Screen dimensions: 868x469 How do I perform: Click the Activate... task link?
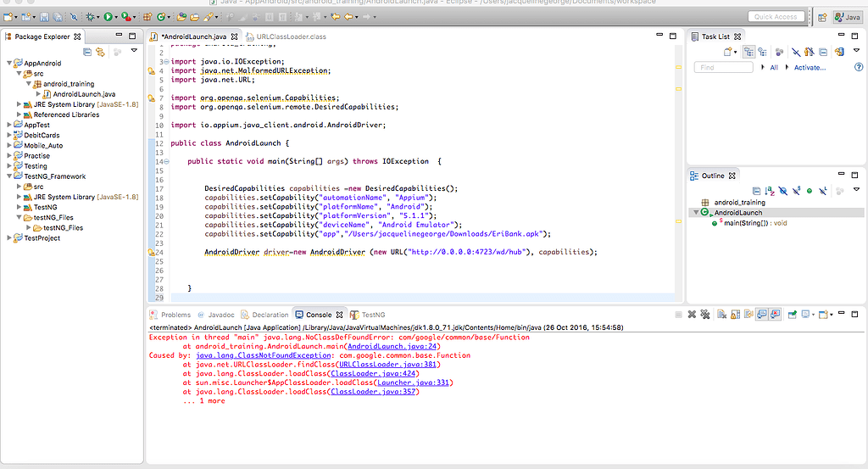coord(810,68)
